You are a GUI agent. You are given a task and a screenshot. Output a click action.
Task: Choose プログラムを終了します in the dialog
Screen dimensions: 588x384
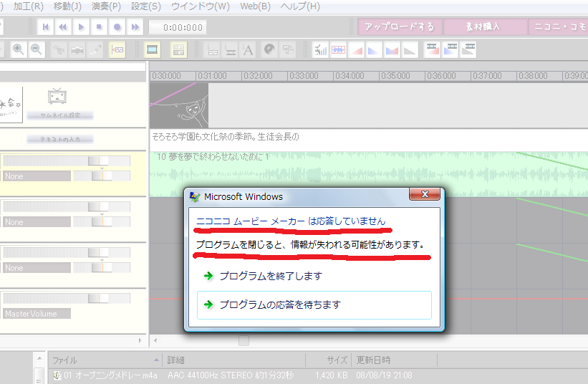click(x=314, y=276)
